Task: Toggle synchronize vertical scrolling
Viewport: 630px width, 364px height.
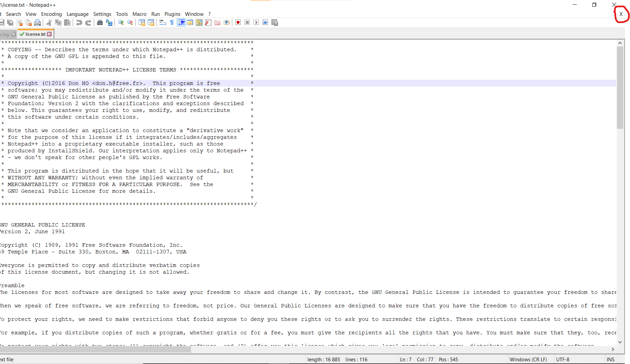Action: pyautogui.click(x=142, y=23)
